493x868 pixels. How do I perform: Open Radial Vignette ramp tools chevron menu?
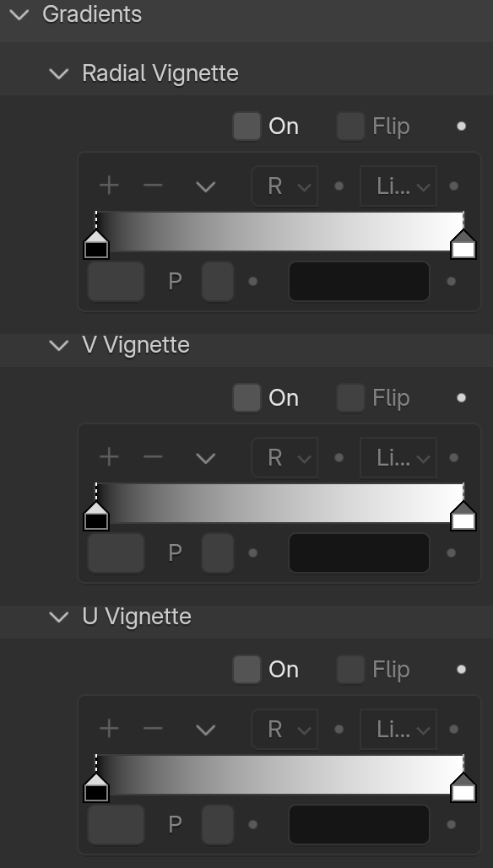tap(206, 186)
